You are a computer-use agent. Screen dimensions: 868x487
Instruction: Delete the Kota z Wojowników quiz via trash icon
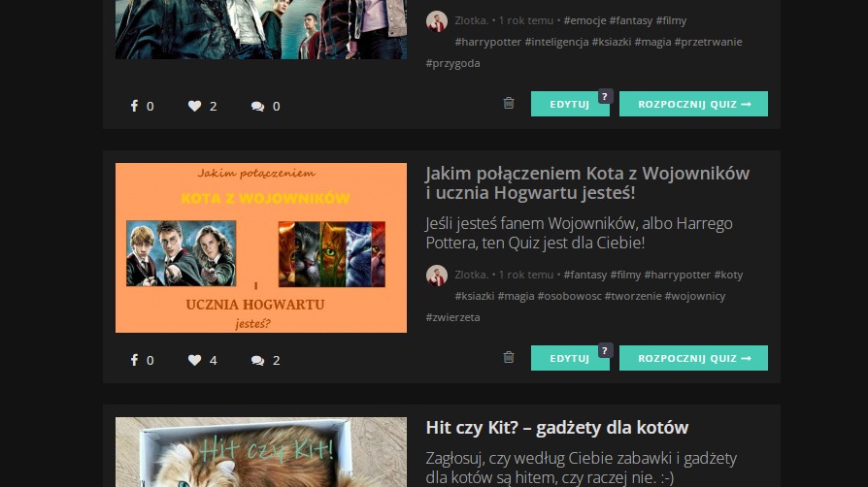(509, 357)
